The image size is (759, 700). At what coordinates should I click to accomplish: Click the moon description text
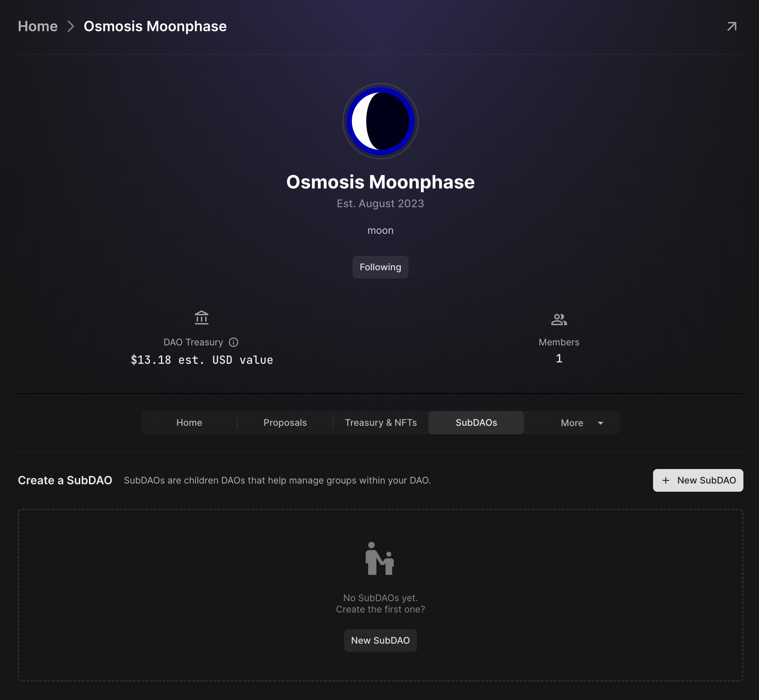pyautogui.click(x=381, y=230)
